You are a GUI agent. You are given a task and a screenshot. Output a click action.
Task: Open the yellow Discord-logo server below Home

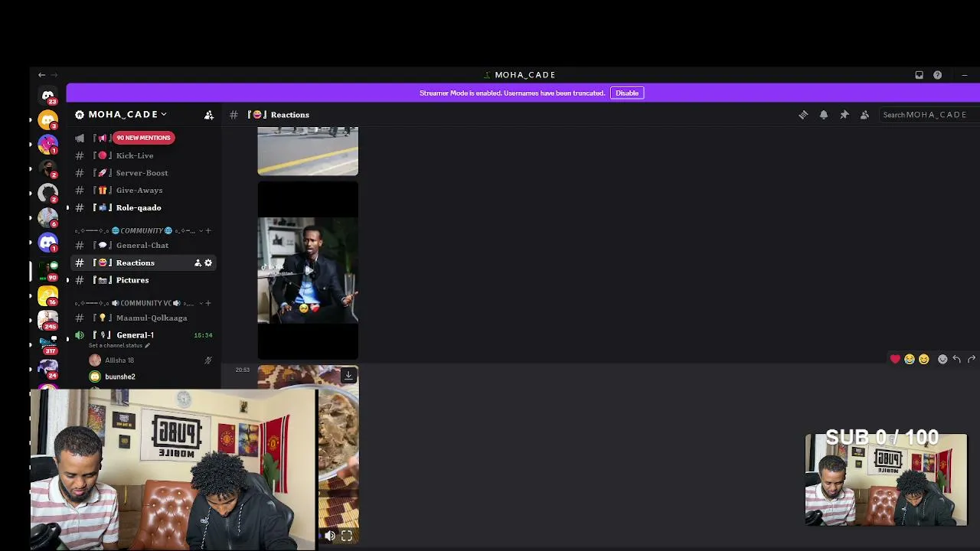tap(48, 119)
